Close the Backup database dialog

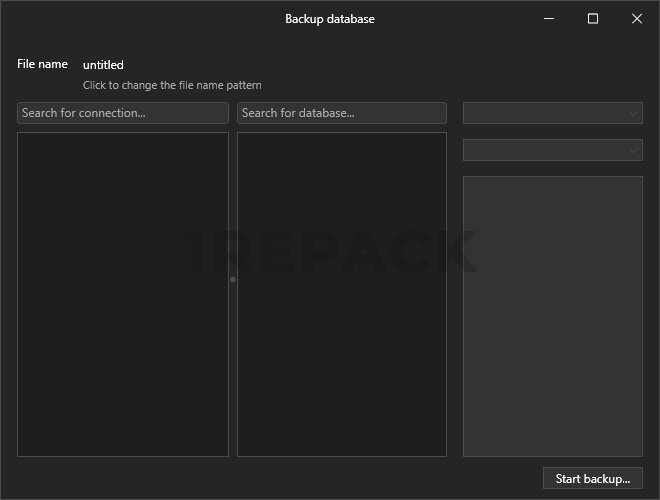[637, 19]
